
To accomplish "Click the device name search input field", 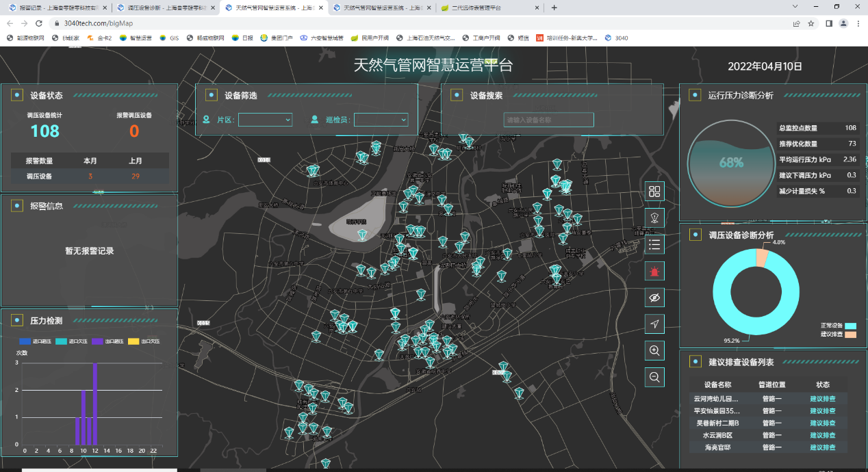I will 548,120.
